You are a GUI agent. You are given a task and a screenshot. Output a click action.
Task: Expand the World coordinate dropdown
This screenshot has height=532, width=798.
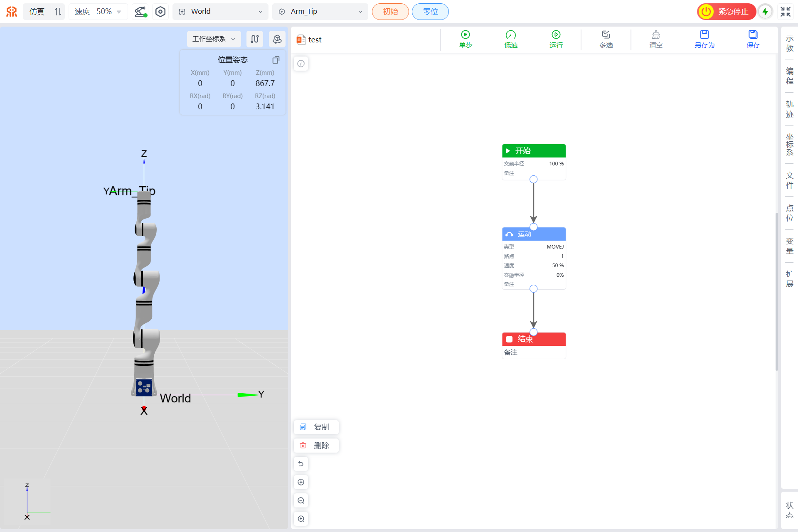pyautogui.click(x=220, y=12)
